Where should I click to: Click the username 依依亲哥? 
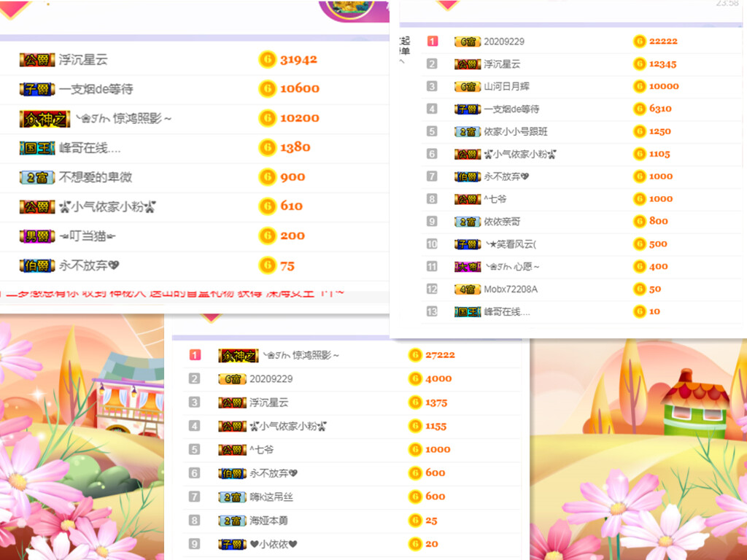tap(502, 222)
